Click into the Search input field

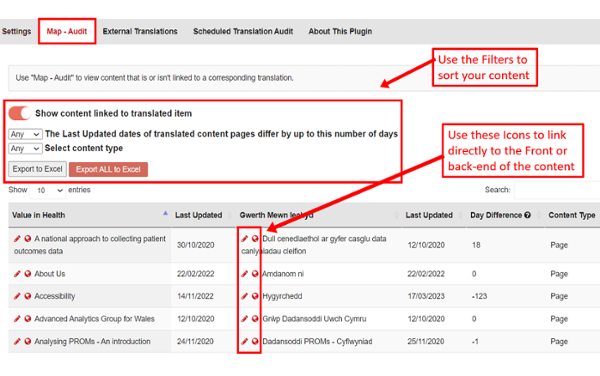(x=557, y=190)
